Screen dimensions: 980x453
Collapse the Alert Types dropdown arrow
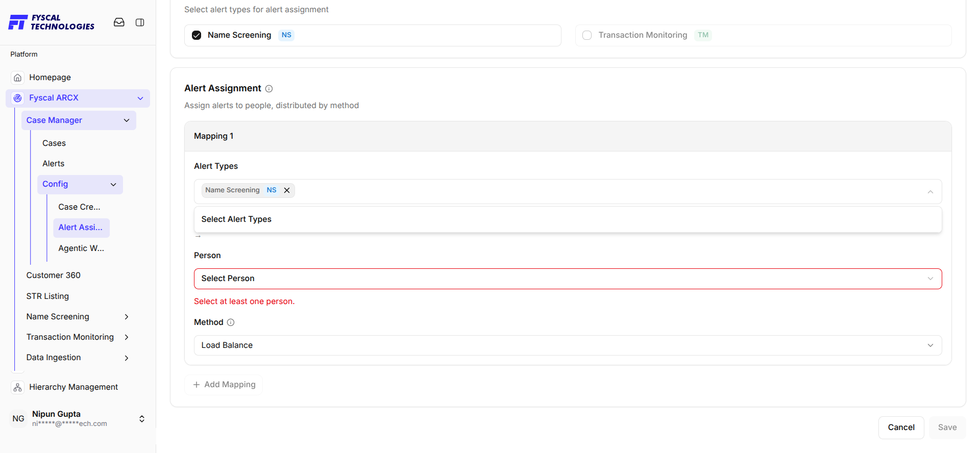click(x=930, y=192)
